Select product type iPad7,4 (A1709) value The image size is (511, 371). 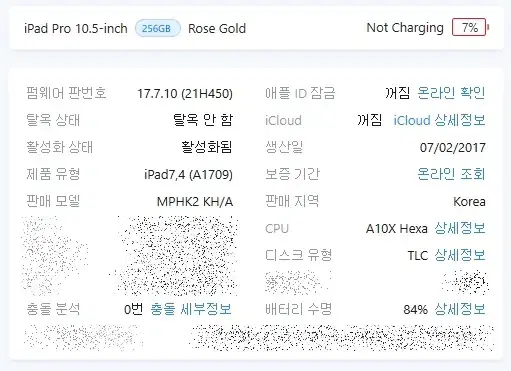click(x=188, y=174)
